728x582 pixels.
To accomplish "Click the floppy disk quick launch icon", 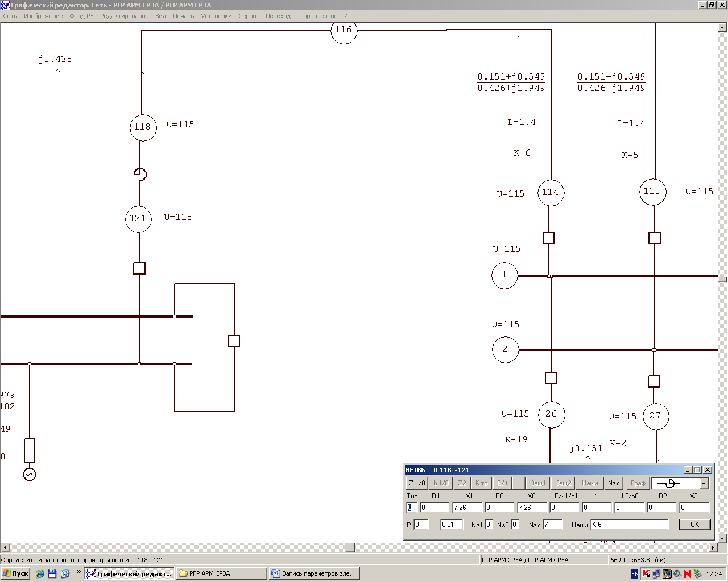I will click(x=52, y=574).
